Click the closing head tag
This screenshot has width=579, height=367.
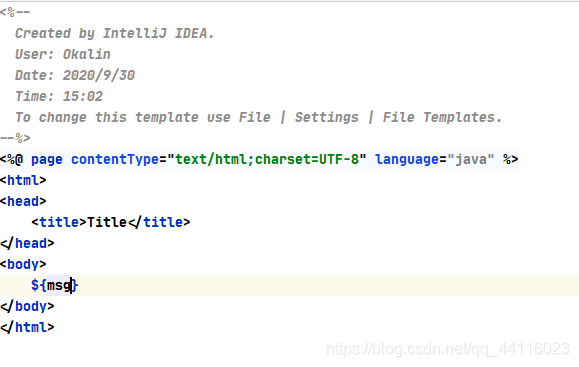[27, 243]
